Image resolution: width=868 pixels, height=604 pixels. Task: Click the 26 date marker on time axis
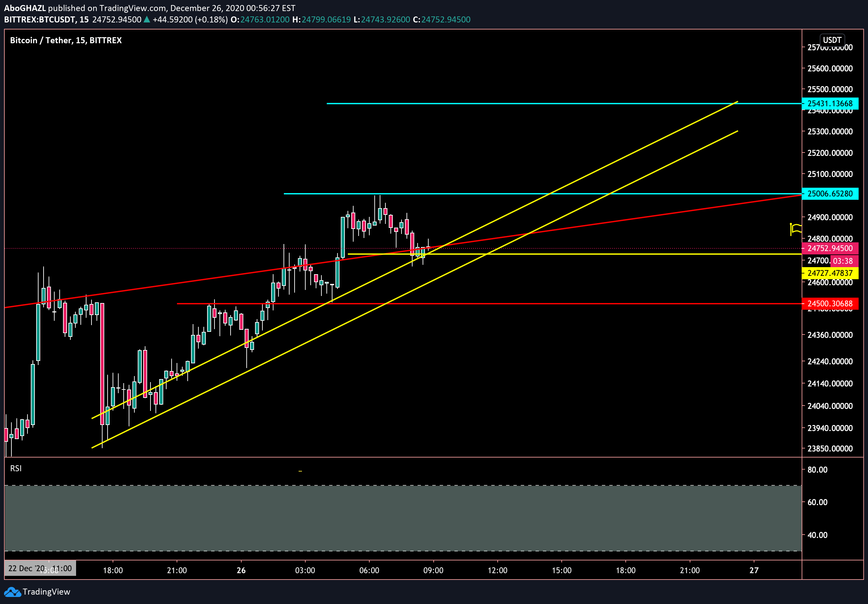pyautogui.click(x=241, y=570)
